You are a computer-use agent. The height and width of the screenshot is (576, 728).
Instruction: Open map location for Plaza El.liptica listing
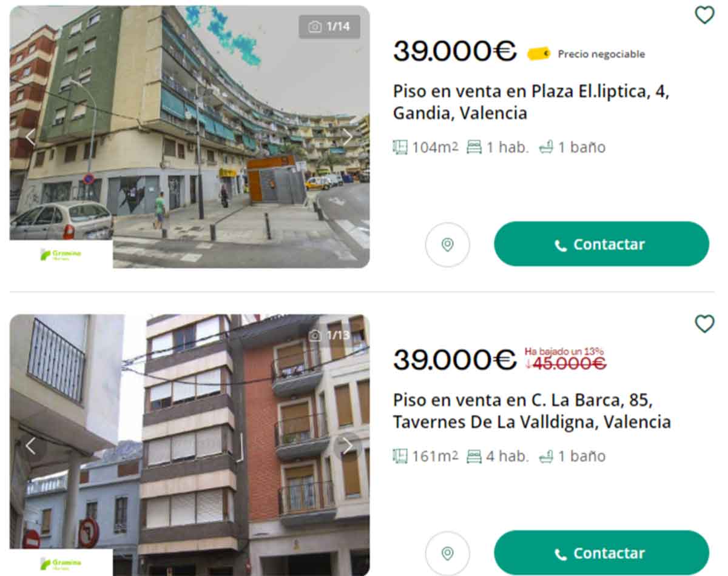tap(448, 244)
